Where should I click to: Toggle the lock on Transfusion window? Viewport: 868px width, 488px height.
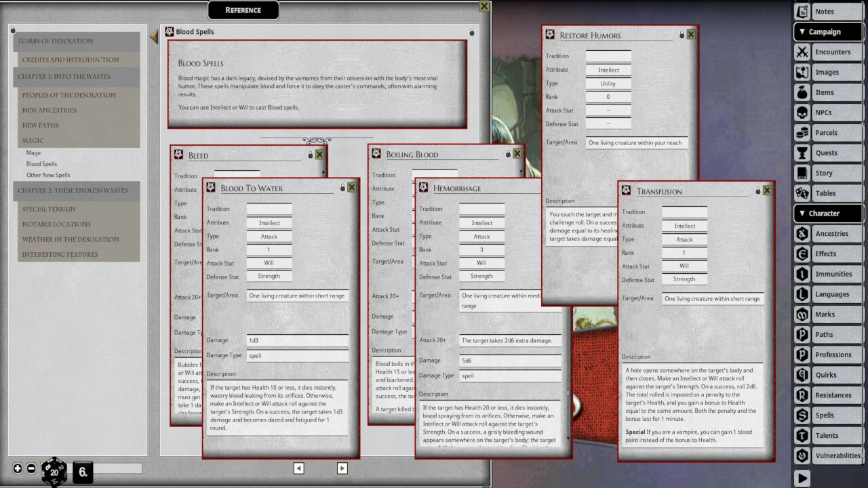(759, 190)
